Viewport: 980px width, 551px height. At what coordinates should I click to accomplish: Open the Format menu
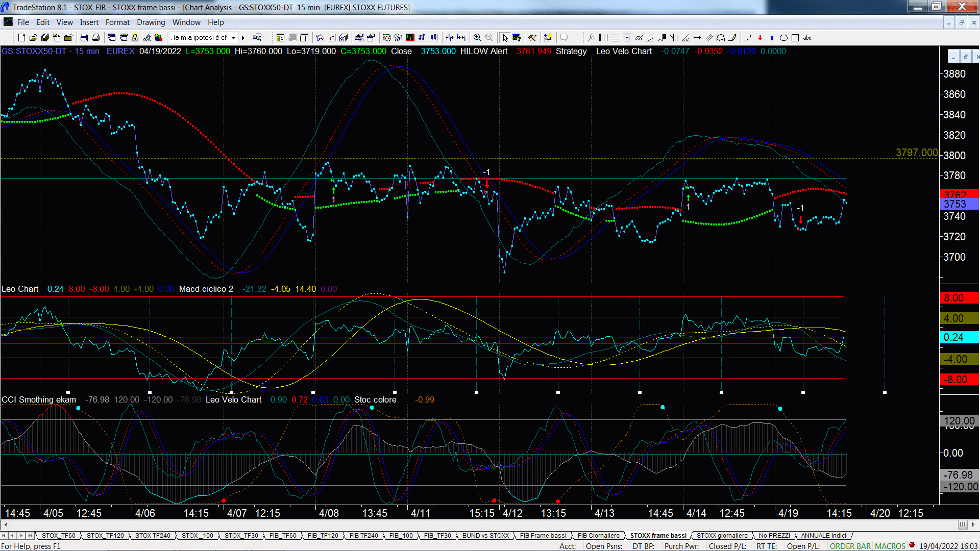(x=117, y=22)
